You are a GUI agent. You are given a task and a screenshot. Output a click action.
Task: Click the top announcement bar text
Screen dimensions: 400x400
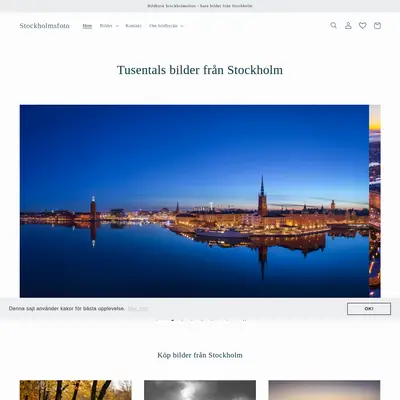[x=200, y=6]
